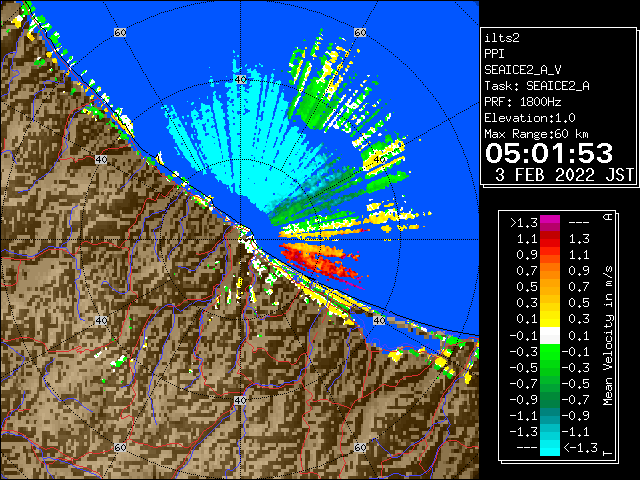Click the timestamp "05:01:53"
The height and width of the screenshot is (480, 640).
(x=549, y=153)
